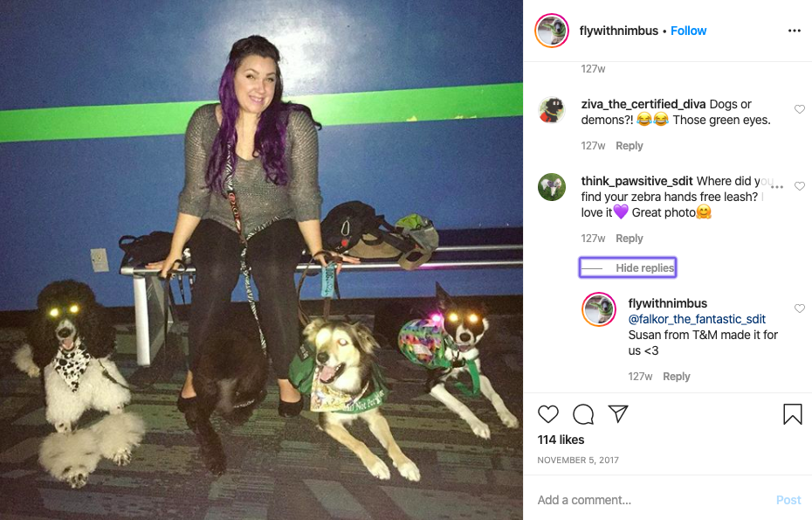Reply to think_pawsitive_sdit's comment
This screenshot has width=812, height=520.
tap(630, 239)
